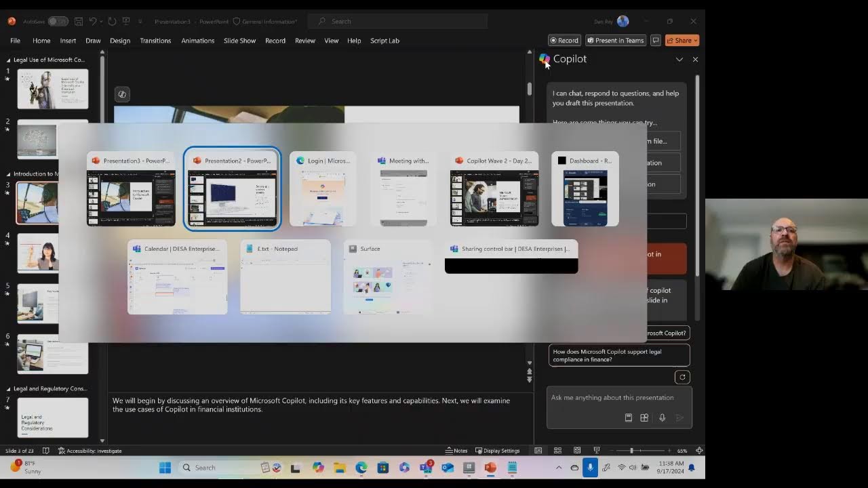Open Copilot pane options chevron

pos(679,60)
